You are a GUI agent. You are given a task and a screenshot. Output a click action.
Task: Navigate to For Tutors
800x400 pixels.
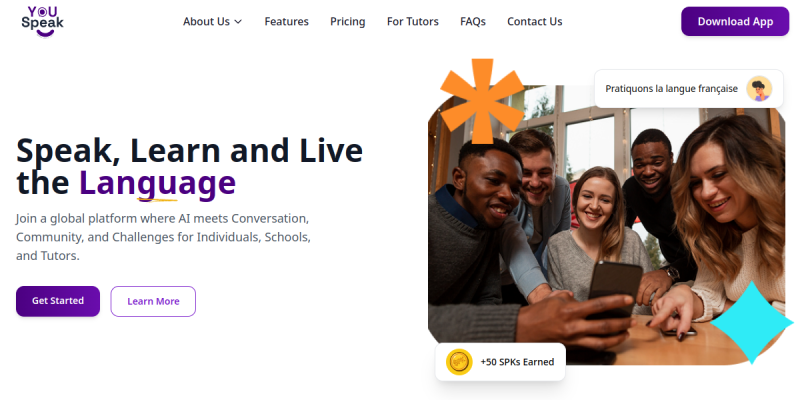[412, 22]
